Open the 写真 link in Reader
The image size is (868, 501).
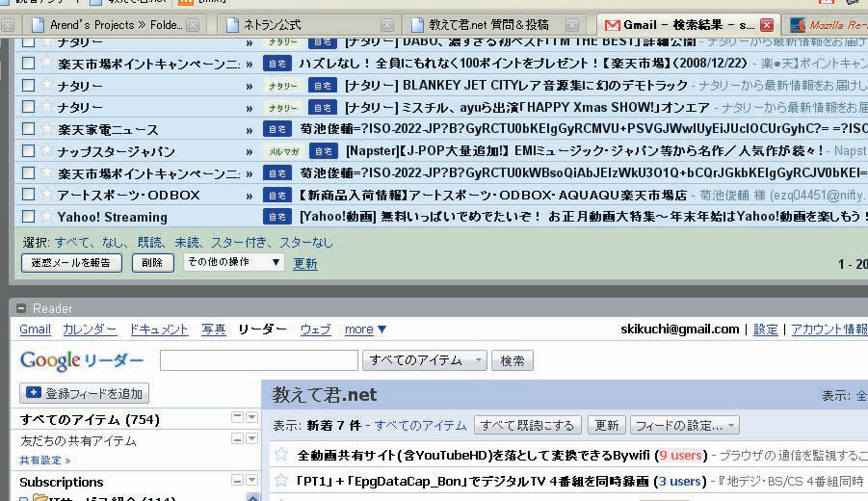[x=213, y=330]
